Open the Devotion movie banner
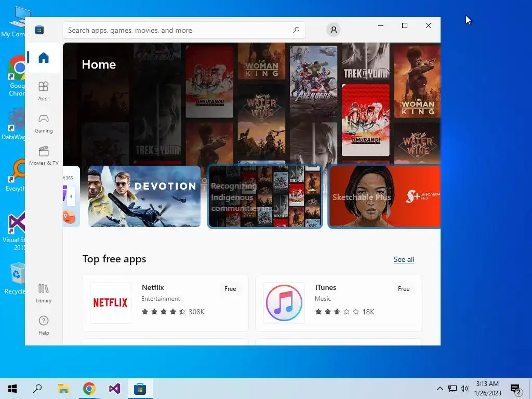Image resolution: width=532 pixels, height=399 pixels. [x=144, y=196]
